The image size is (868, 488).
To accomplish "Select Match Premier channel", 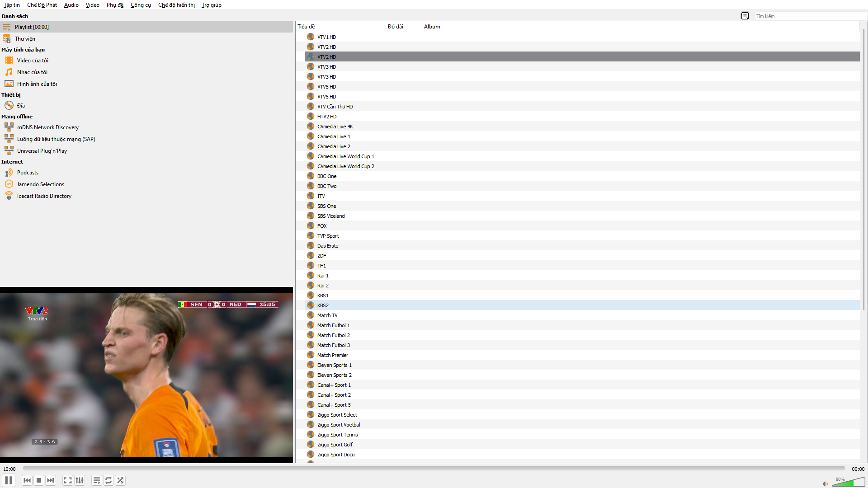I will [x=582, y=355].
